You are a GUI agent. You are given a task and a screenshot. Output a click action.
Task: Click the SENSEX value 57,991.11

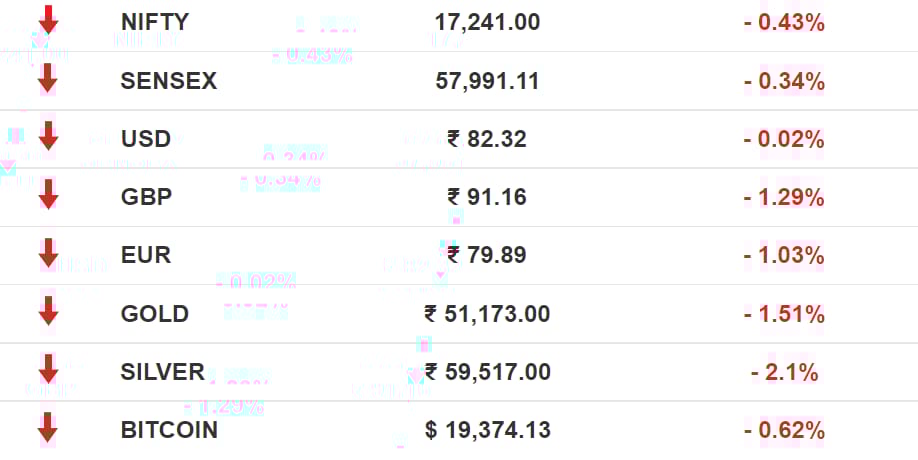(487, 81)
